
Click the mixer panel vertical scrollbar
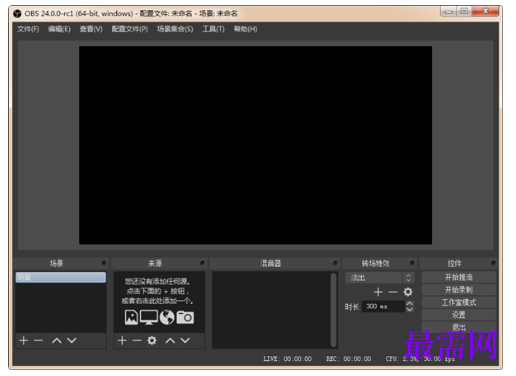point(333,310)
